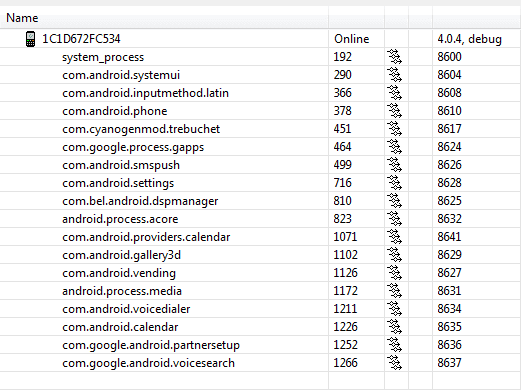
Task: Select the com.android.inputmethod.latin process
Action: pos(145,93)
